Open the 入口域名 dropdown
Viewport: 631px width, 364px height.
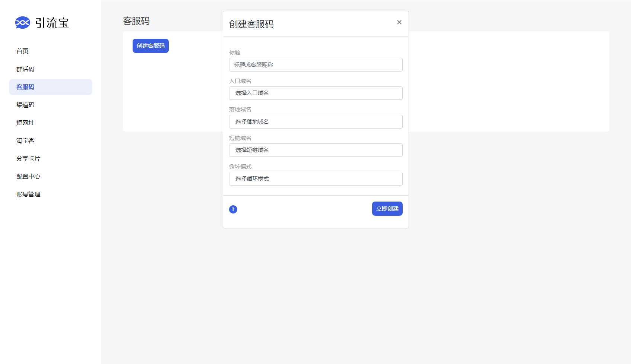click(315, 93)
